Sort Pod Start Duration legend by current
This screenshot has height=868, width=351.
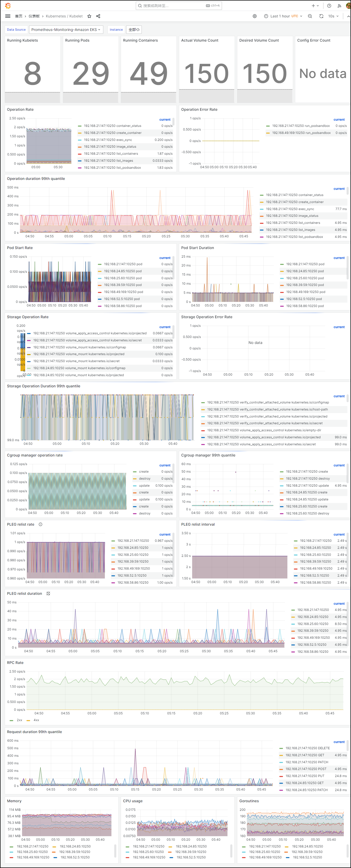click(x=339, y=258)
